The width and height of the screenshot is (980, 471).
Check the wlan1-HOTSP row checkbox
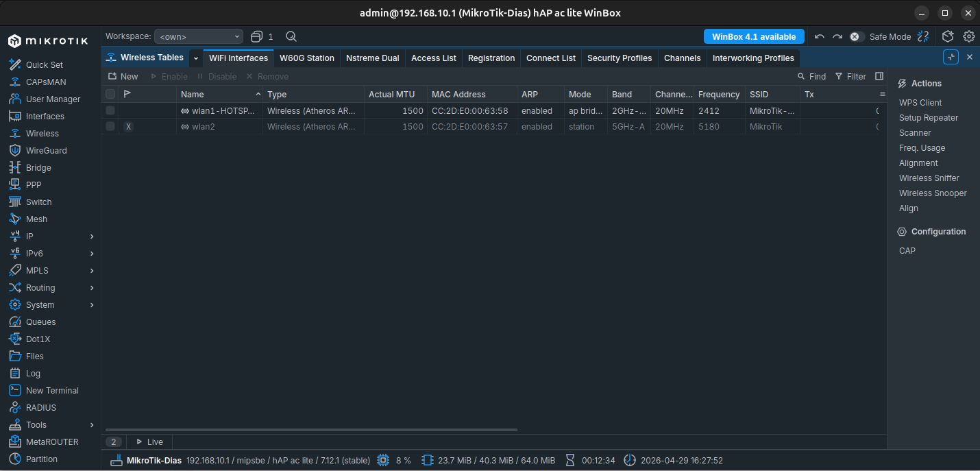point(110,110)
